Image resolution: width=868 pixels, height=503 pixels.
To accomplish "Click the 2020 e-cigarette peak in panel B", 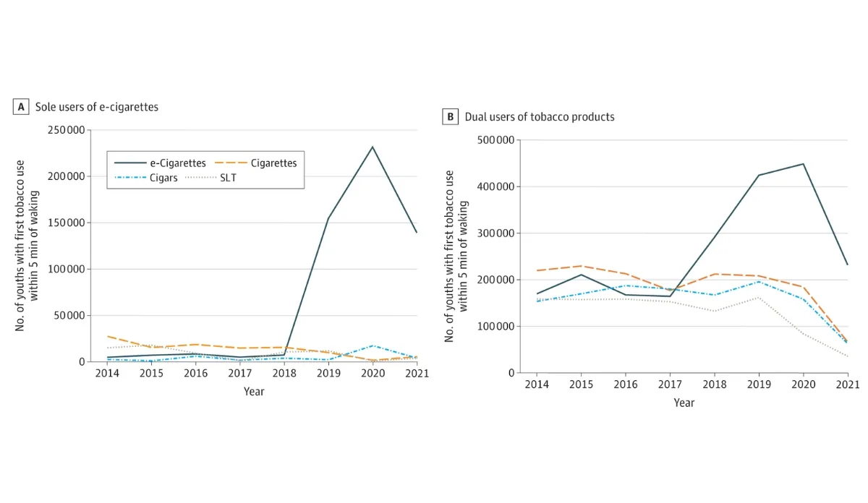I will click(x=803, y=164).
